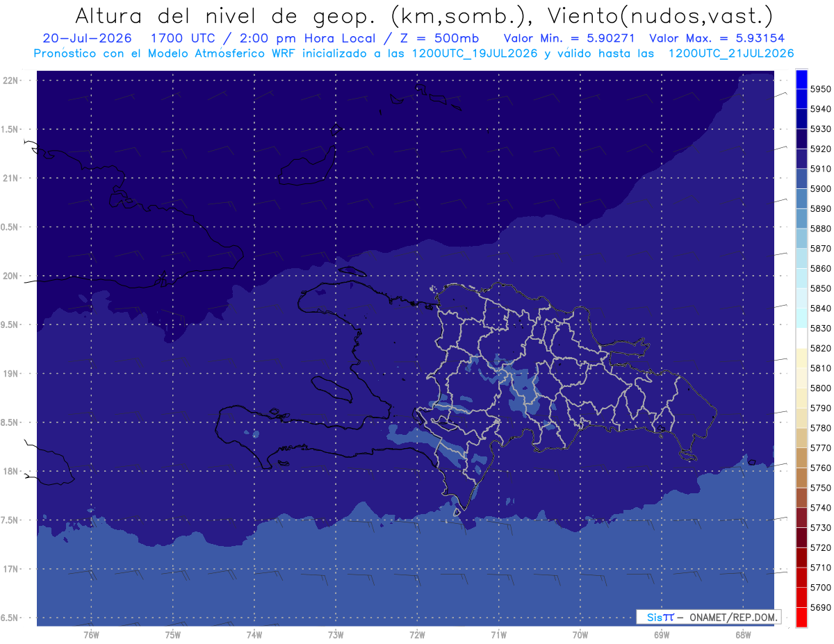This screenshot has width=834, height=644.
Task: Click the legend value 5730
Action: point(820,528)
